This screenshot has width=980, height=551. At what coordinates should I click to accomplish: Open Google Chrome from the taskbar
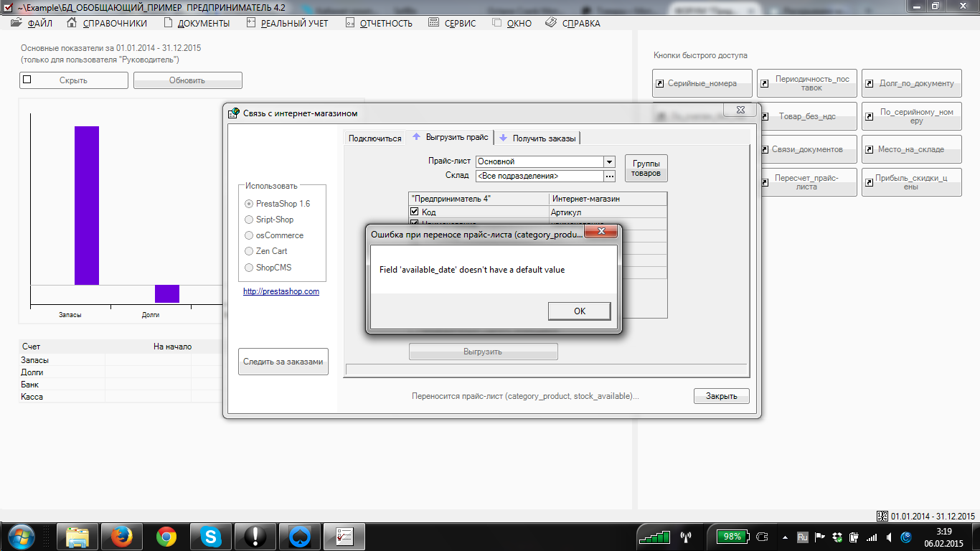166,536
